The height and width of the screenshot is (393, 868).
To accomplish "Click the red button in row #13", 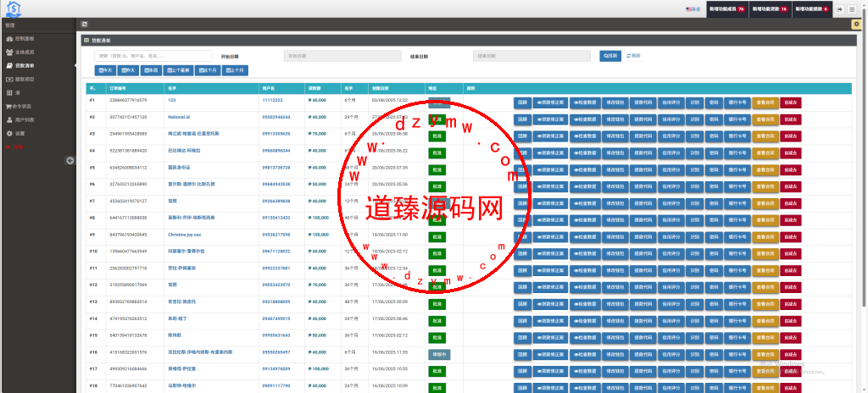I will tap(791, 304).
